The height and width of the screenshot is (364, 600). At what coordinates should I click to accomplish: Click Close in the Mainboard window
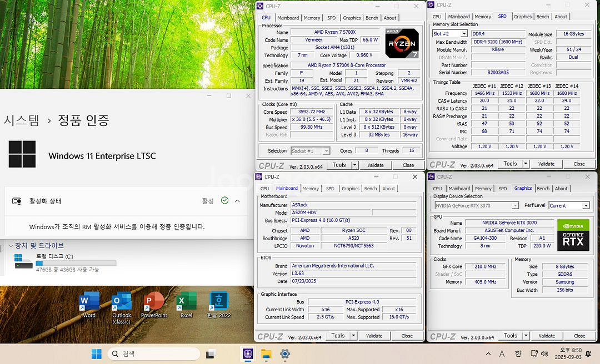(407, 336)
